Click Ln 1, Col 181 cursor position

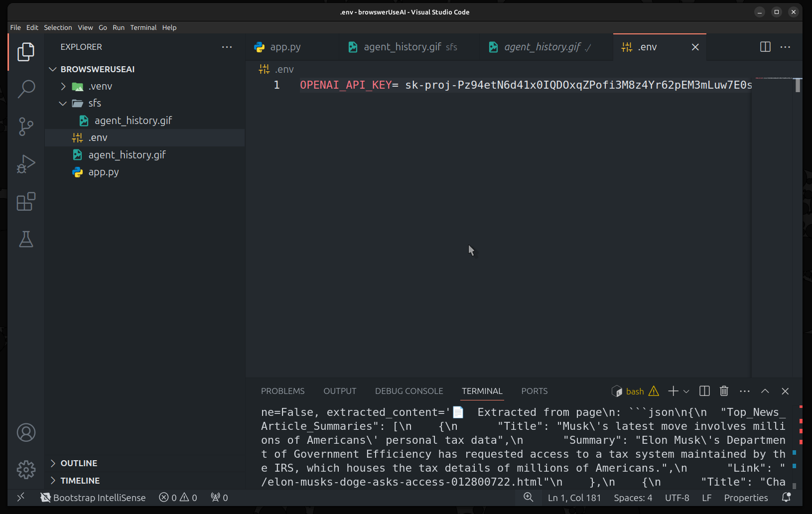pyautogui.click(x=574, y=497)
